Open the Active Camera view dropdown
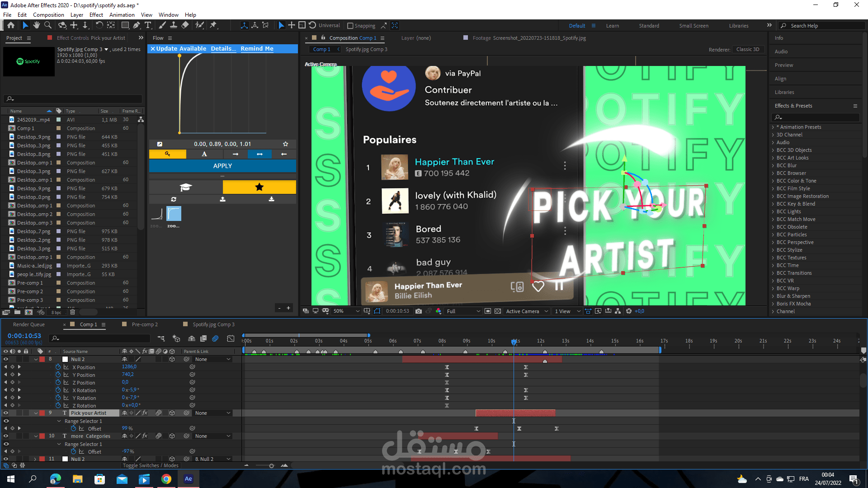 pyautogui.click(x=527, y=311)
